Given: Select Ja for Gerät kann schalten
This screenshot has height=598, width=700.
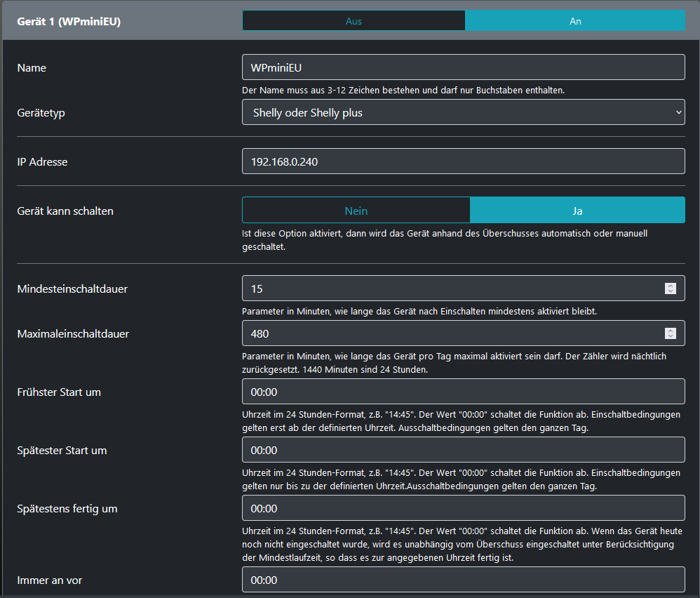Looking at the screenshot, I should pos(577,211).
